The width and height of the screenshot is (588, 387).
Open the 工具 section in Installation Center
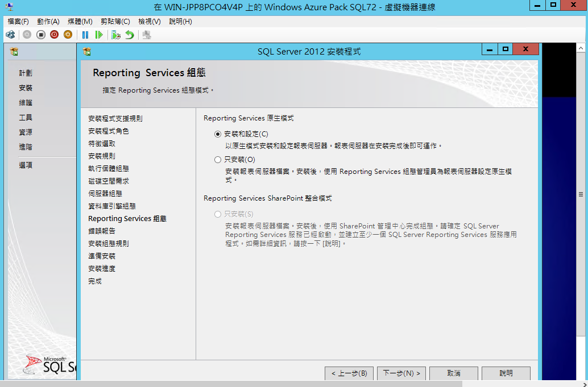[26, 118]
